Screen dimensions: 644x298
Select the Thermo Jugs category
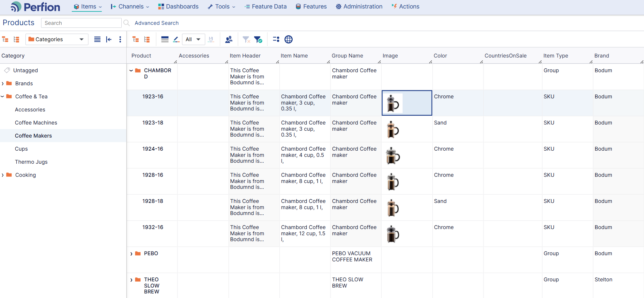coord(31,162)
